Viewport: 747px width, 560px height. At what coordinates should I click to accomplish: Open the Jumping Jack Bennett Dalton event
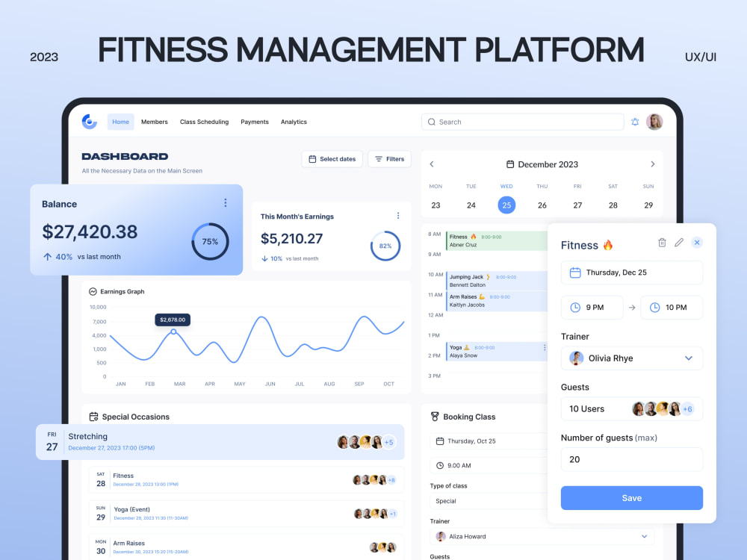click(x=497, y=281)
